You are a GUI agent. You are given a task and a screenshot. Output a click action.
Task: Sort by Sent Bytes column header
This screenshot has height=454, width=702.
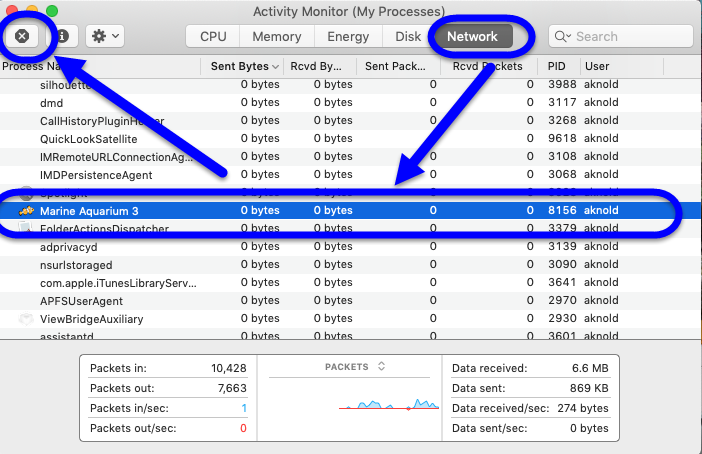click(239, 66)
